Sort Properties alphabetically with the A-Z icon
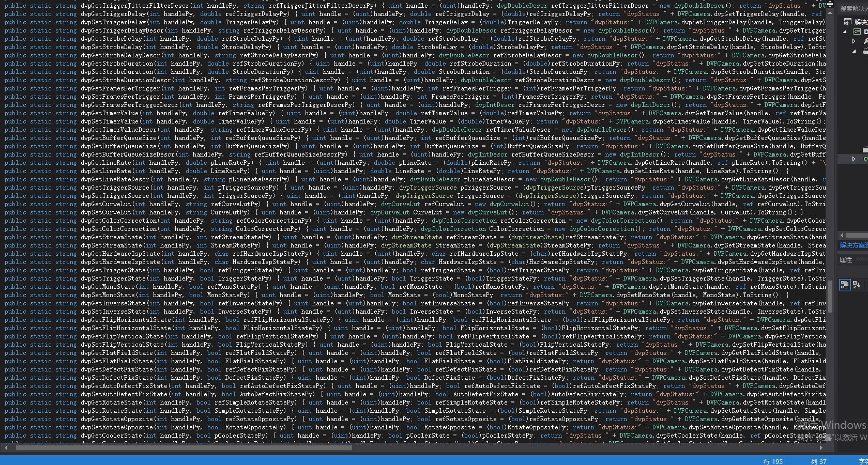The height and width of the screenshot is (465, 868). coord(857,285)
